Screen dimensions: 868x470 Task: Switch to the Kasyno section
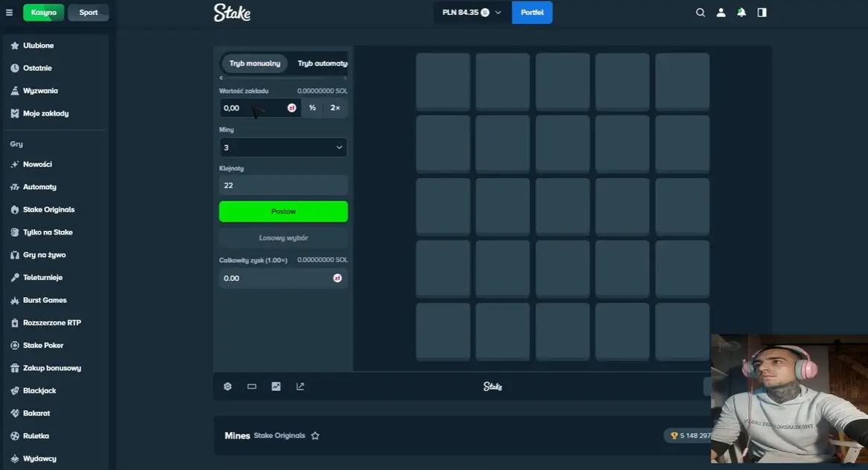tap(44, 12)
